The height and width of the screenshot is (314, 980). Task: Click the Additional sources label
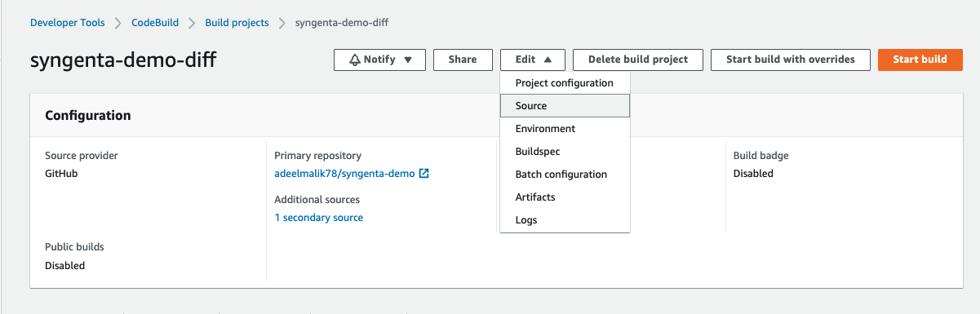coord(317,200)
